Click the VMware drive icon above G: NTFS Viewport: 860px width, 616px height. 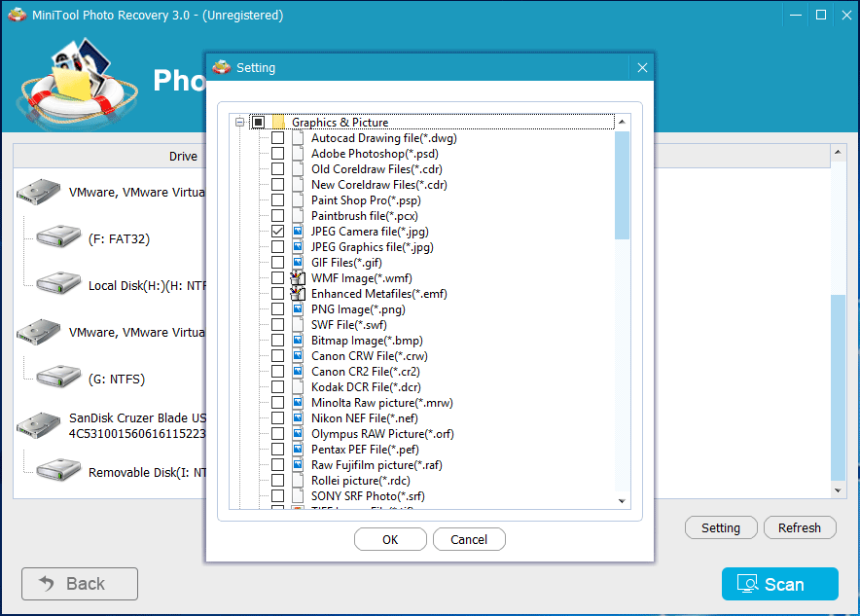[38, 332]
